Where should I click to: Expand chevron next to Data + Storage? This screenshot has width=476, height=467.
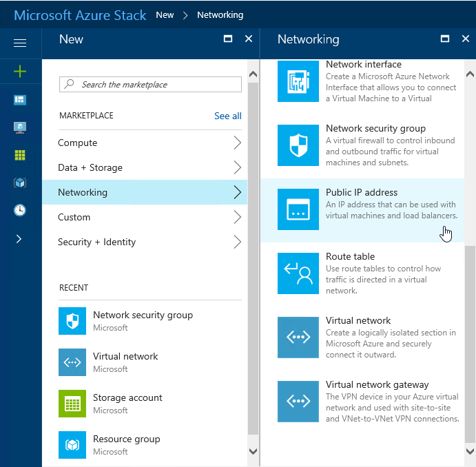pos(238,167)
